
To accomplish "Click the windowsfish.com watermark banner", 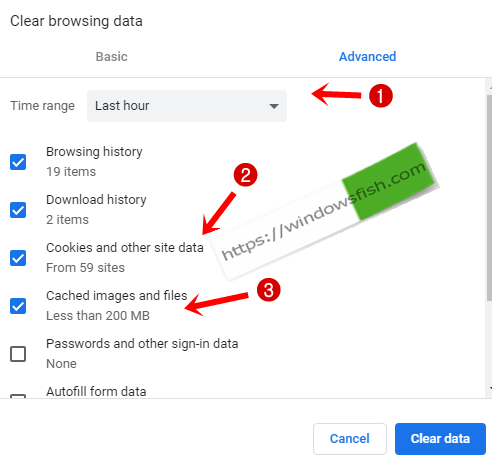I will tap(325, 212).
